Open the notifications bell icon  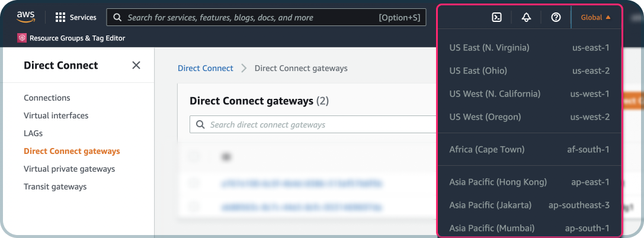tap(526, 17)
